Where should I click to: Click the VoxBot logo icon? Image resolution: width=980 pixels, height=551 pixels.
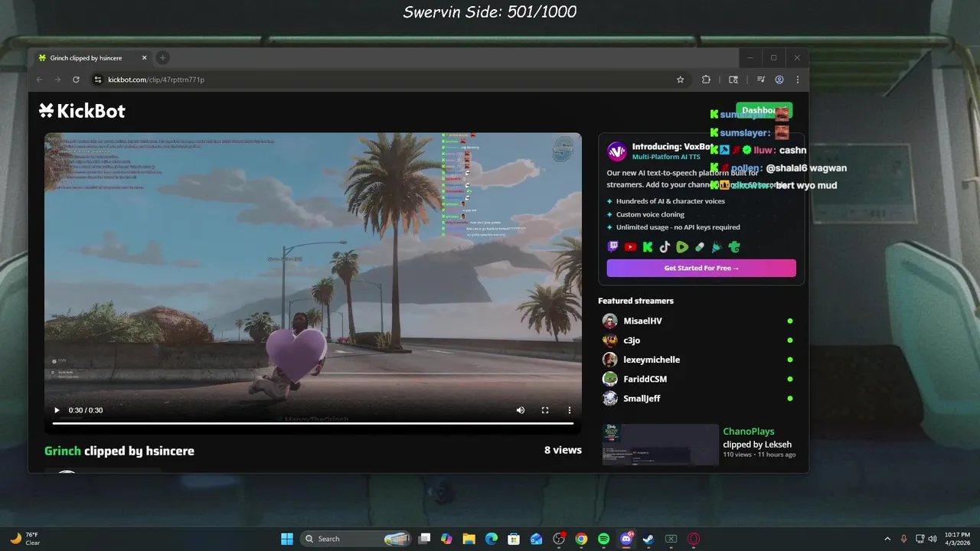pyautogui.click(x=617, y=152)
